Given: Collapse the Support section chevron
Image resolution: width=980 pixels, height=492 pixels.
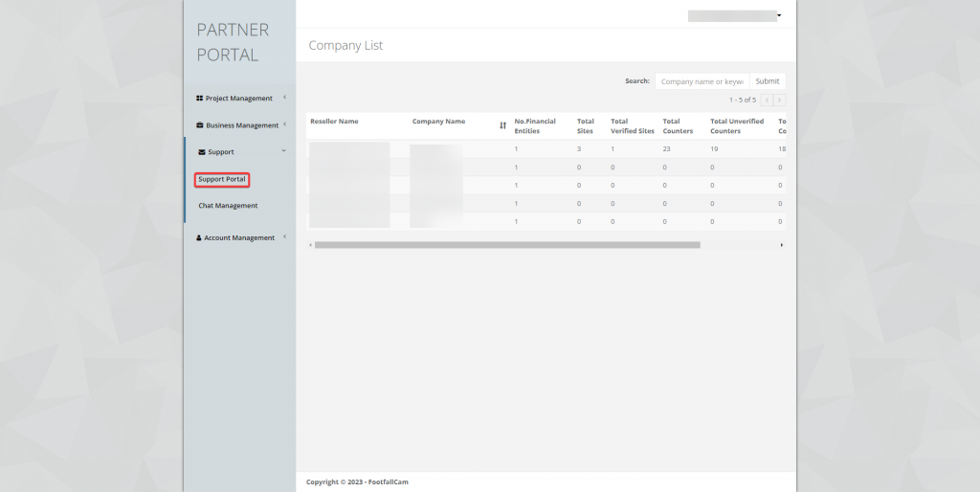Looking at the screenshot, I should coord(284,151).
